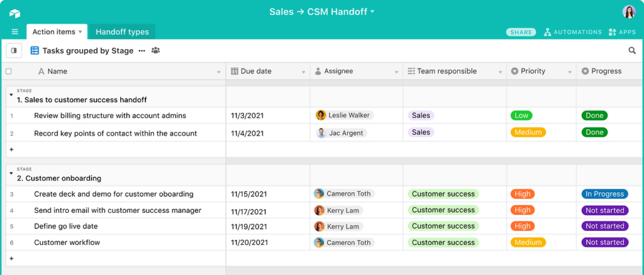Click the grid view icon next to Tasks
Image resolution: width=644 pixels, height=275 pixels.
(x=35, y=51)
